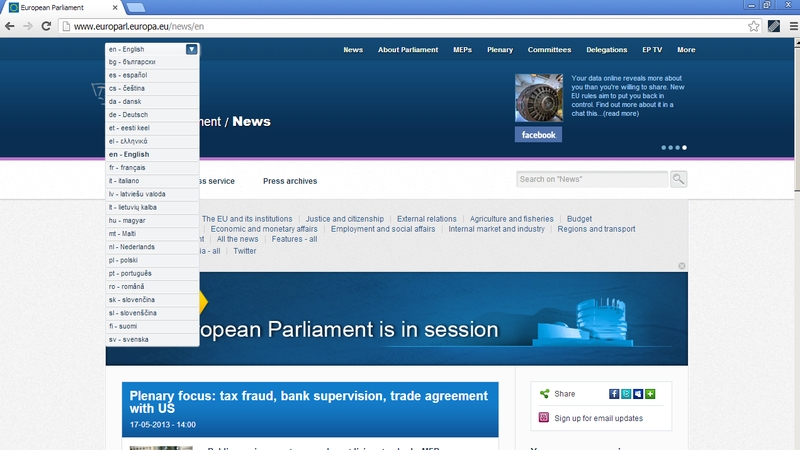The width and height of the screenshot is (800, 450).
Task: Go back to the previous page
Action: (10, 26)
